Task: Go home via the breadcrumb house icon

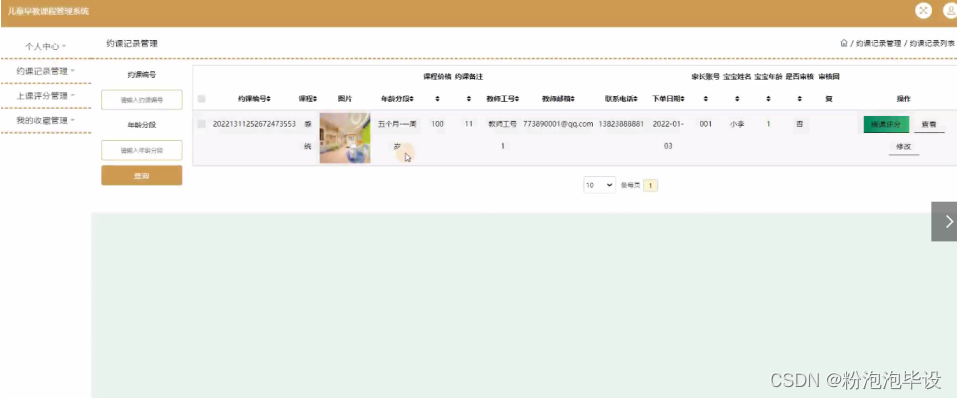Action: (844, 43)
